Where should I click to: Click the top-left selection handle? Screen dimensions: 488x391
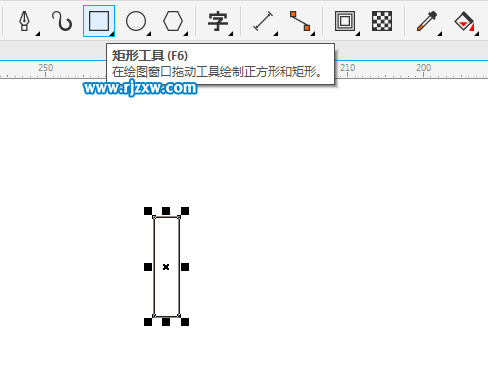(x=148, y=211)
